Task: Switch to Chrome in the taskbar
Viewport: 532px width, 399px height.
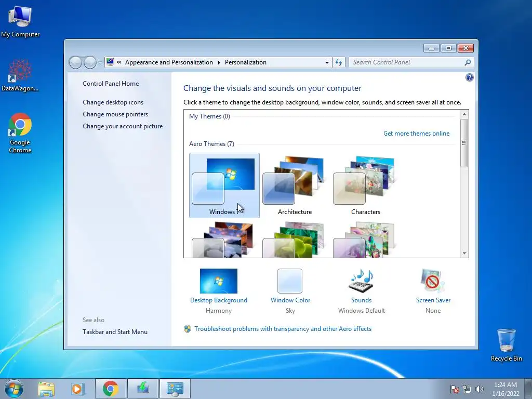Action: 111,389
